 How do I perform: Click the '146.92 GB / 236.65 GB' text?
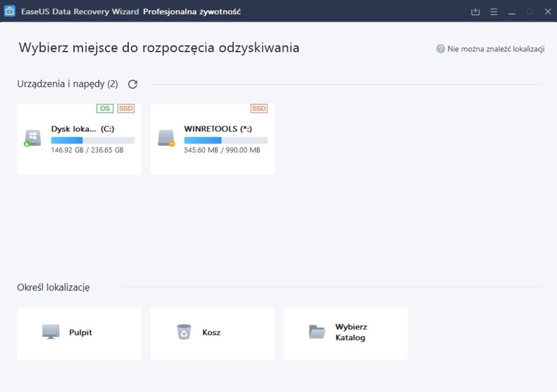(x=87, y=150)
